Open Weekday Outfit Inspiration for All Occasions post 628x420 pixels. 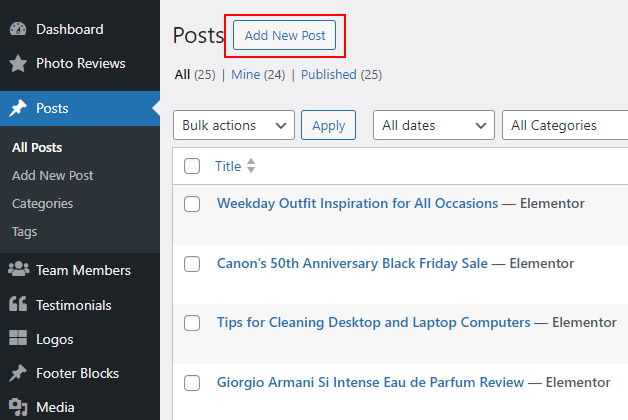click(x=357, y=203)
